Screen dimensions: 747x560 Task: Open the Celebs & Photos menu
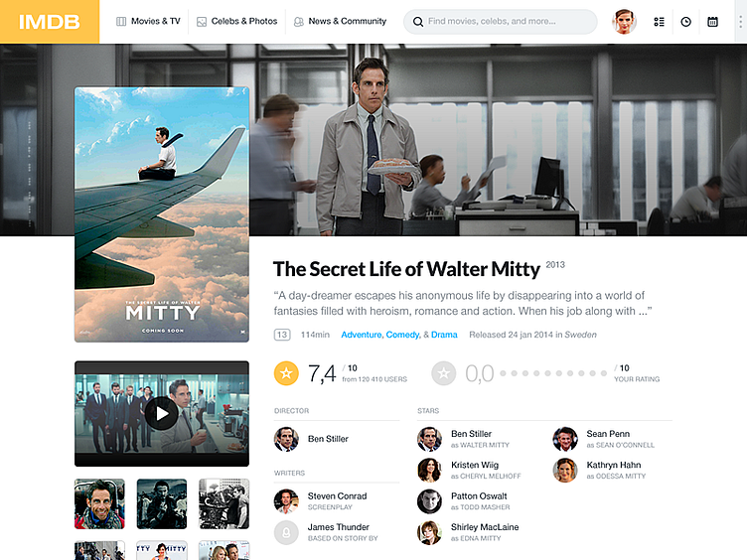point(236,22)
